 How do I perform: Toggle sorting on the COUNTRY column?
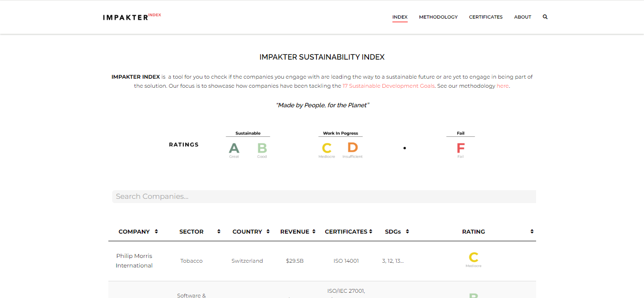click(267, 231)
